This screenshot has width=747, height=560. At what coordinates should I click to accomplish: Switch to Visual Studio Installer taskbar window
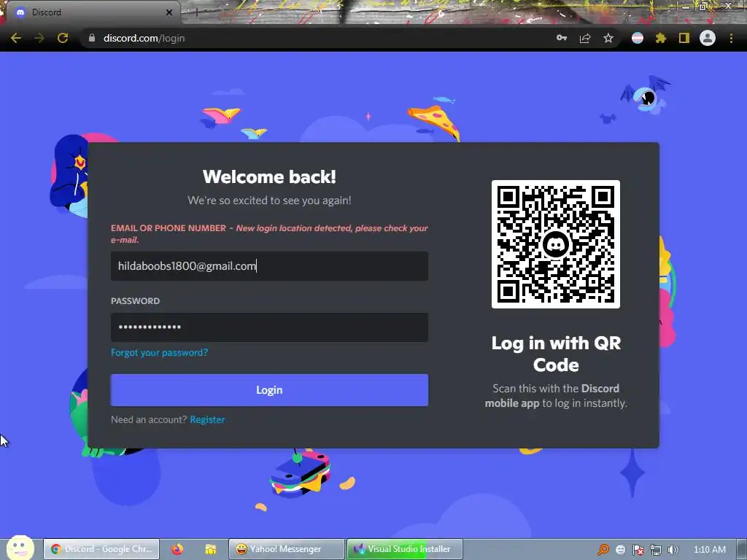405,549
